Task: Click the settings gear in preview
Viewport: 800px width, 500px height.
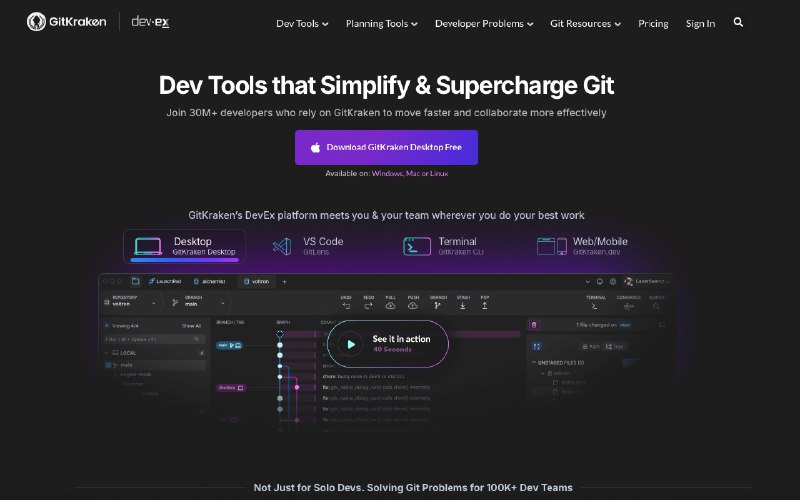Action: 613,282
